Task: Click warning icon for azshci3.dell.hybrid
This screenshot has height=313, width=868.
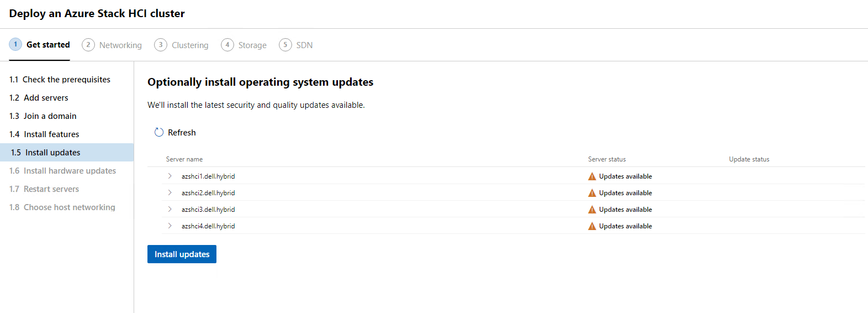Action: (x=592, y=210)
